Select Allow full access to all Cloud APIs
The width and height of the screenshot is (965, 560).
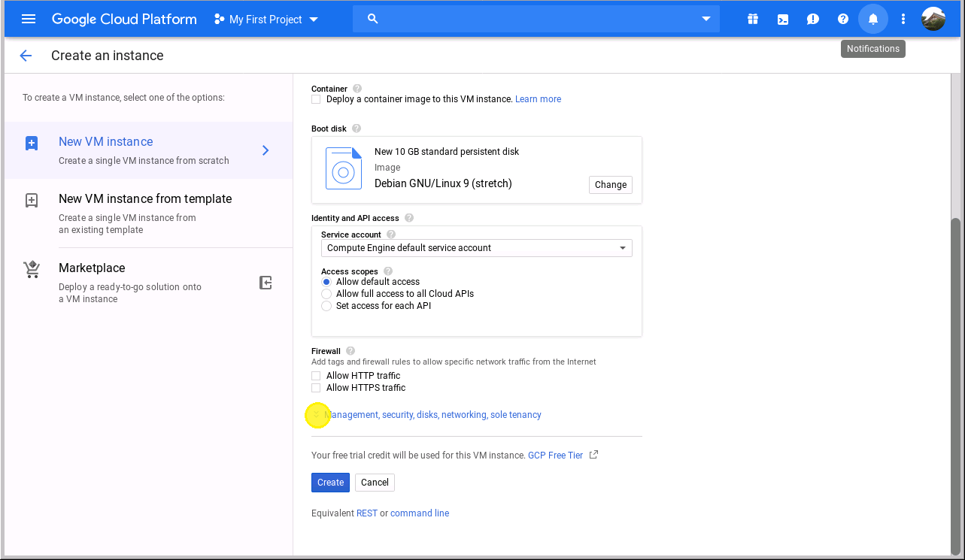326,294
